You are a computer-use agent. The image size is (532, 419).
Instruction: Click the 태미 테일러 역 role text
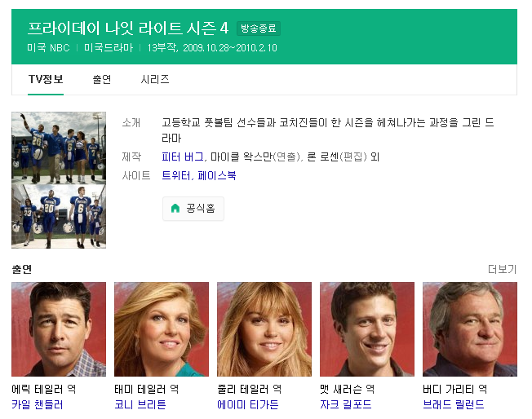coord(147,389)
